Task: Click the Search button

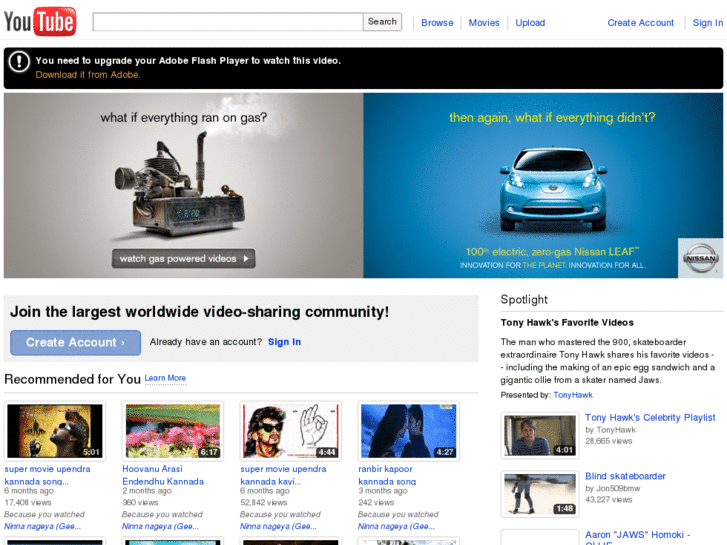Action: click(x=382, y=22)
